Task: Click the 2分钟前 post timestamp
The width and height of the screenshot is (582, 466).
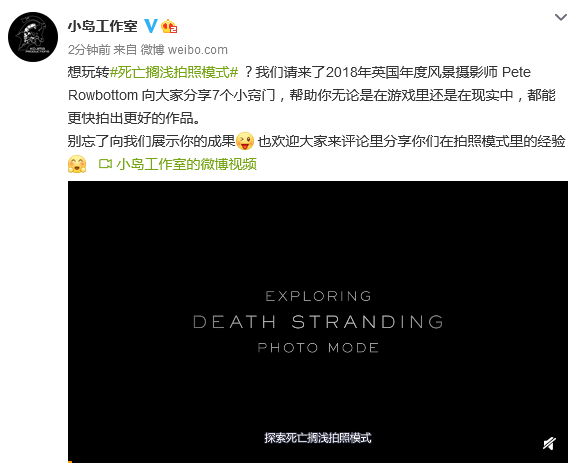Action: (89, 49)
